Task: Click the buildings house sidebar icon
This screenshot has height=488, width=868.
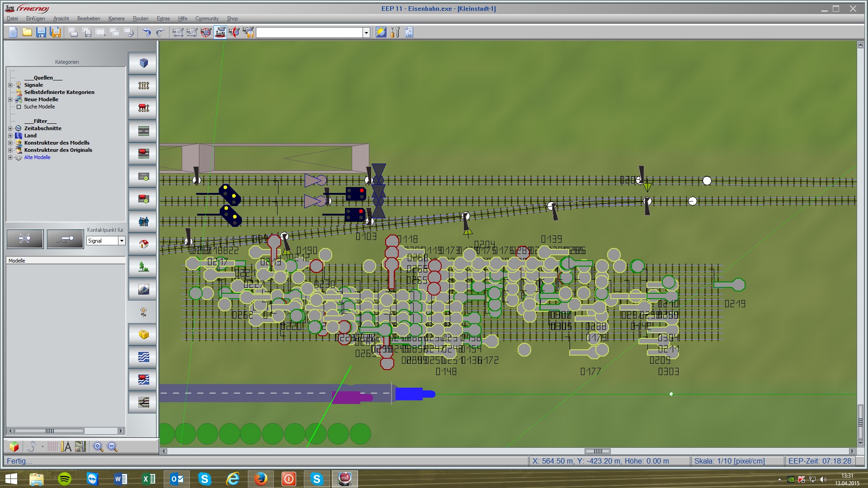Action: 143,244
